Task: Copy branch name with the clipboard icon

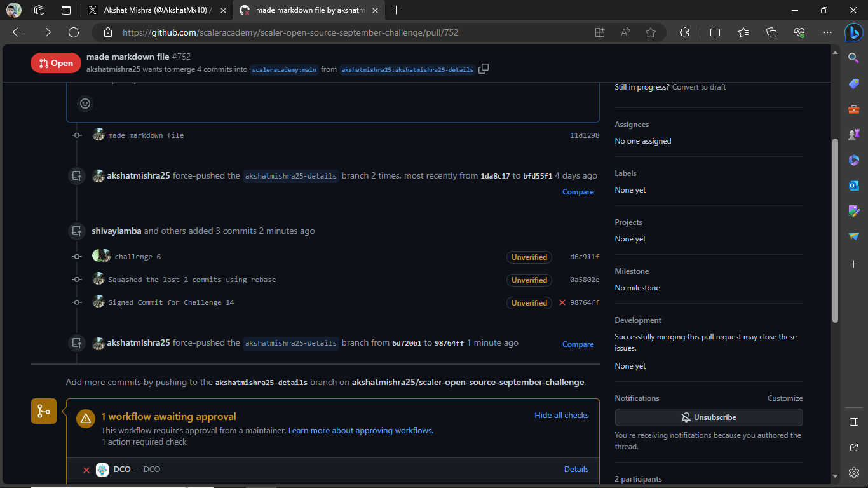Action: [x=483, y=68]
